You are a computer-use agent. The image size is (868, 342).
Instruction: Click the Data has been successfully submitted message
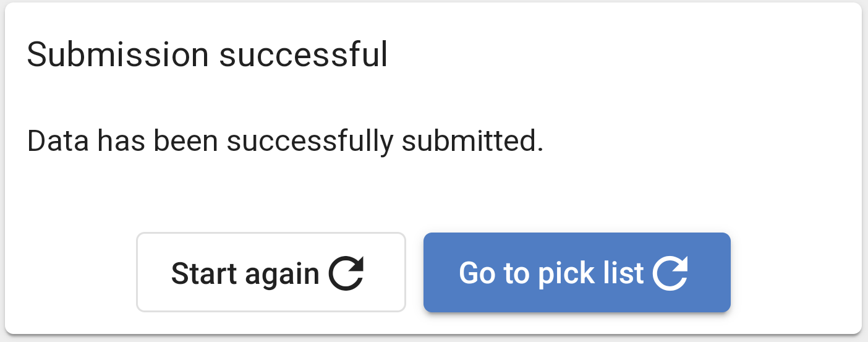point(285,142)
